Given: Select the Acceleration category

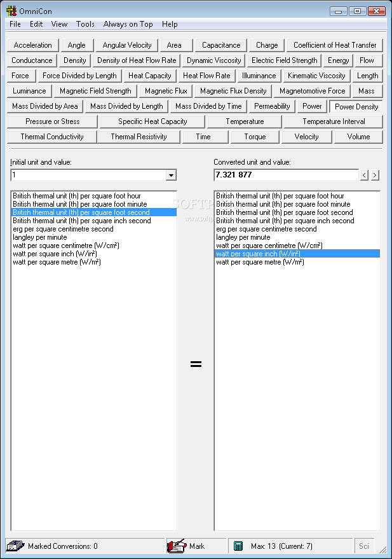Looking at the screenshot, I should 33,45.
